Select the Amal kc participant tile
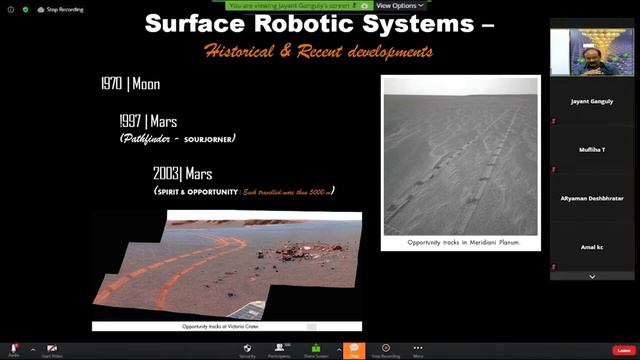640x360 pixels. point(592,247)
